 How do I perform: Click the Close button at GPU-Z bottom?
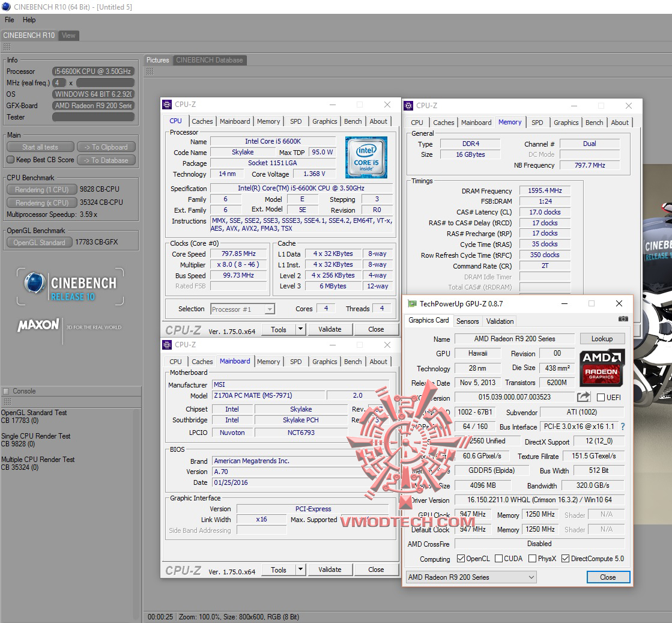(x=608, y=577)
